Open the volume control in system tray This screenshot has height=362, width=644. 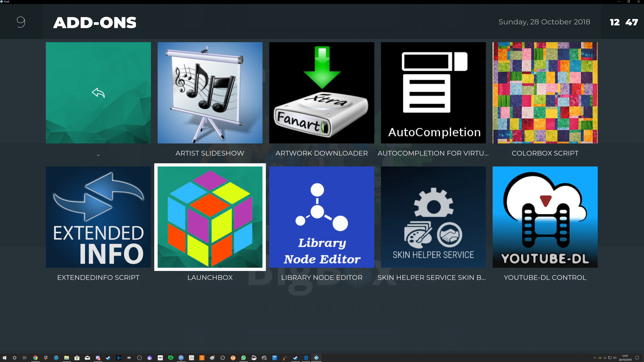point(615,358)
